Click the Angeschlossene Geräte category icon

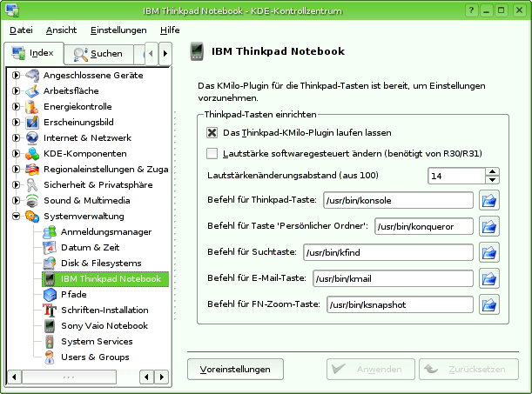32,75
